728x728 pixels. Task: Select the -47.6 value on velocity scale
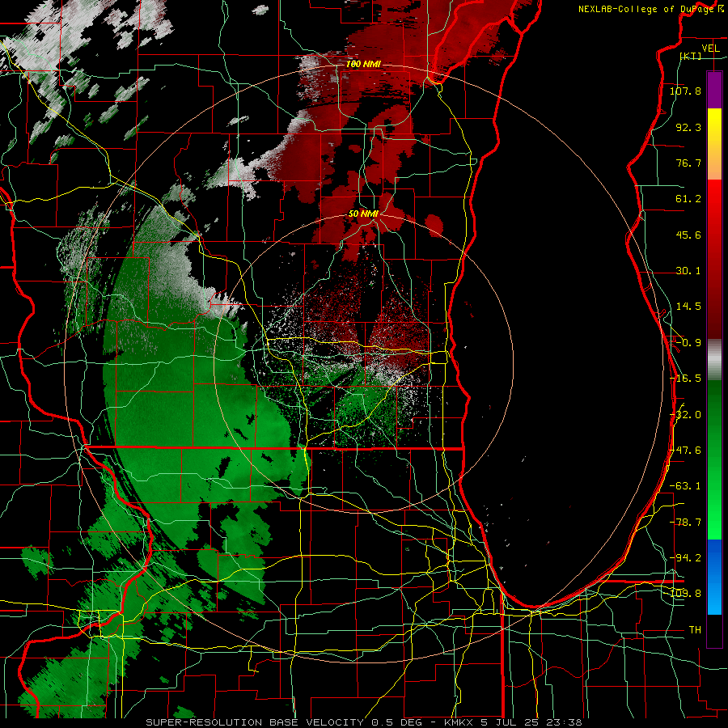(x=685, y=451)
